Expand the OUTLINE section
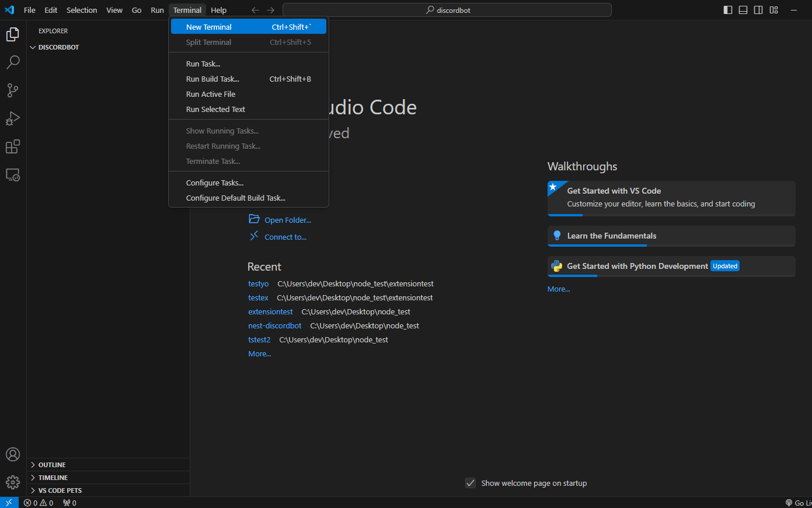The height and width of the screenshot is (508, 812). tap(108, 465)
